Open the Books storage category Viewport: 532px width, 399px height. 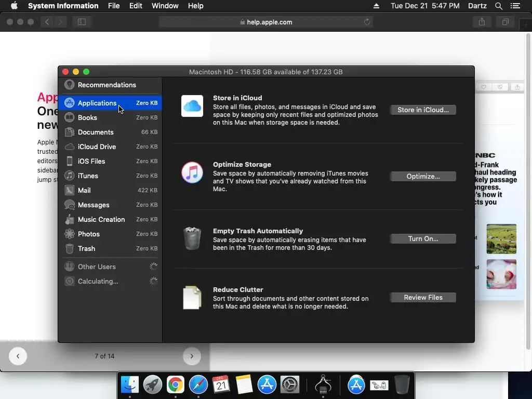coord(110,117)
